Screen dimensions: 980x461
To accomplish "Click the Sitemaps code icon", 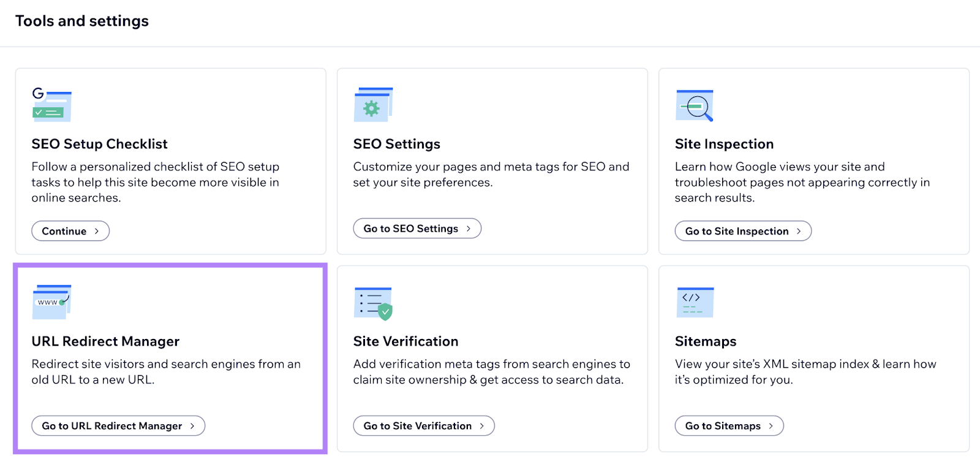I will 695,302.
